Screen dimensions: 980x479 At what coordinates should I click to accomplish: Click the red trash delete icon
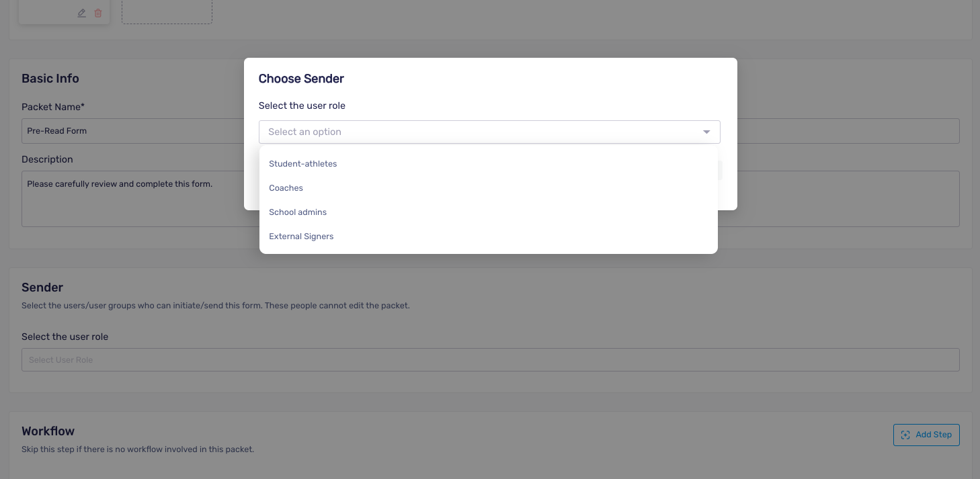98,13
